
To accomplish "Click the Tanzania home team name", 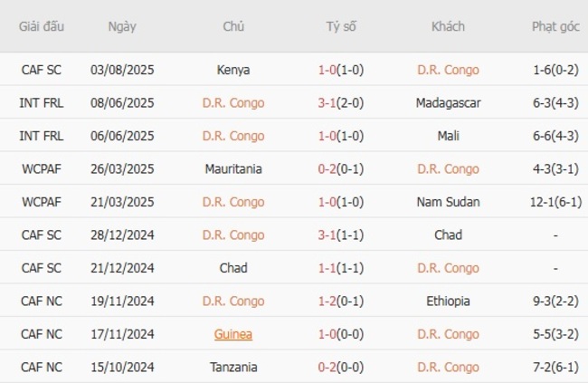I will (233, 368).
